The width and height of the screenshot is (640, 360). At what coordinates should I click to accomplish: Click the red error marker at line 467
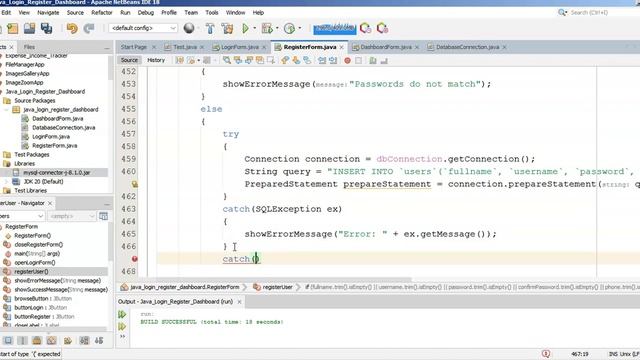[135, 259]
